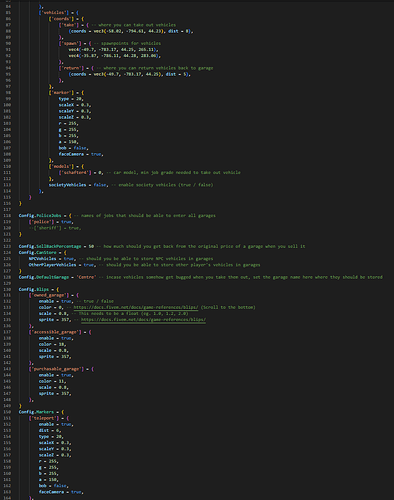The height and width of the screenshot is (500, 394).
Task: Click the commented-out ['sheriff'] line
Action: point(55,228)
